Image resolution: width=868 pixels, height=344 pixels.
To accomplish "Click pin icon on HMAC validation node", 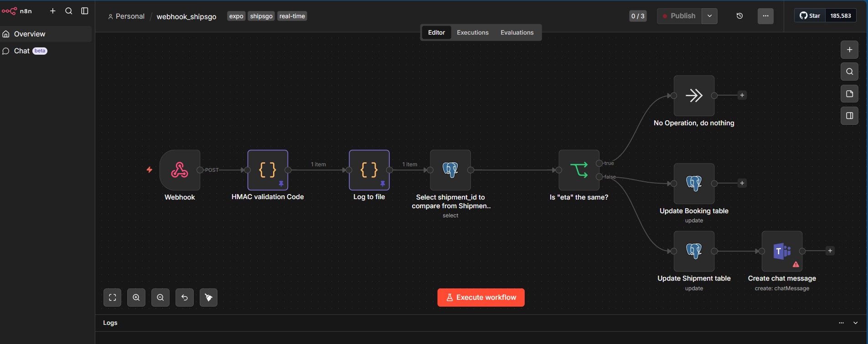I will [281, 184].
